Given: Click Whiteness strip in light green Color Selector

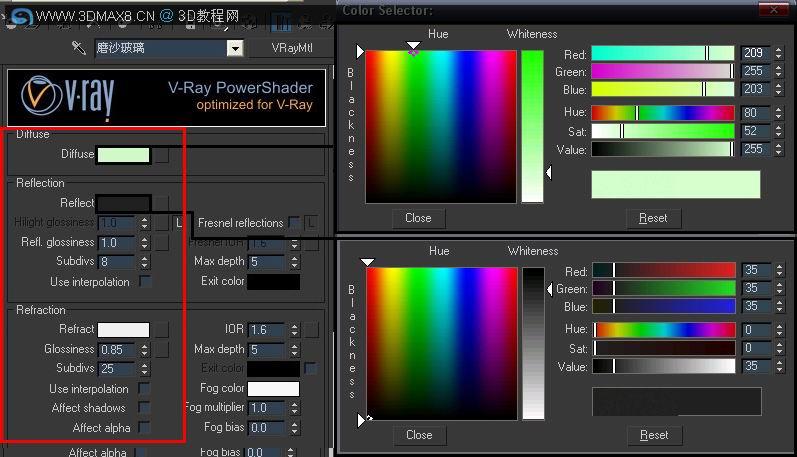Looking at the screenshot, I should 532,127.
